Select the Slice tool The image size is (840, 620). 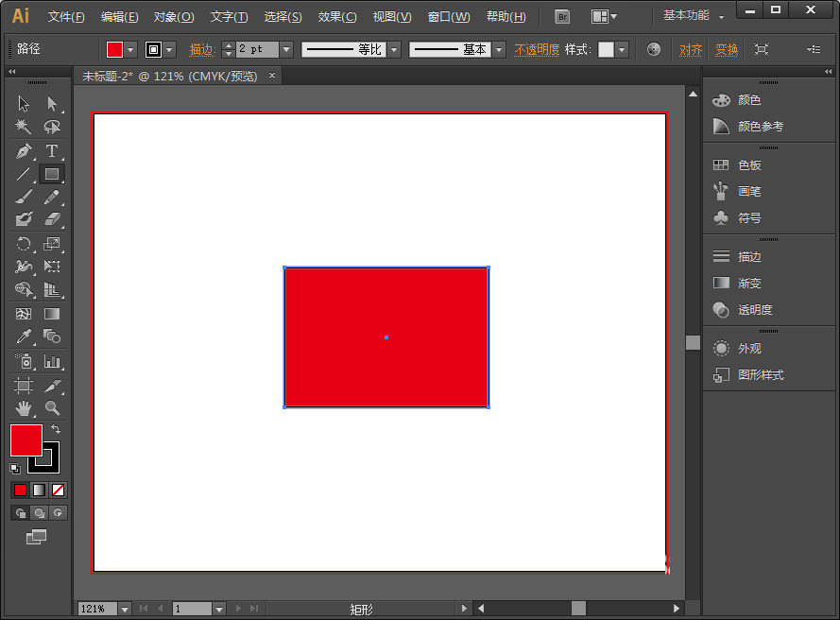click(x=52, y=386)
